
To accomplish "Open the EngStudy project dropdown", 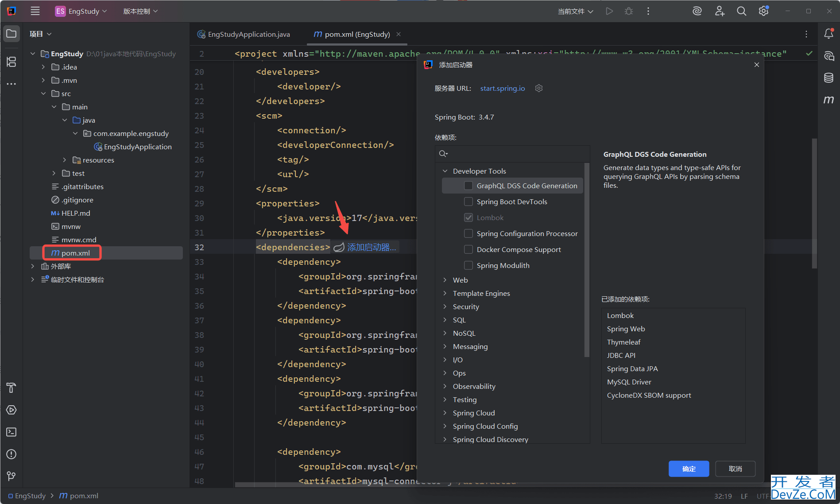I will [x=81, y=11].
